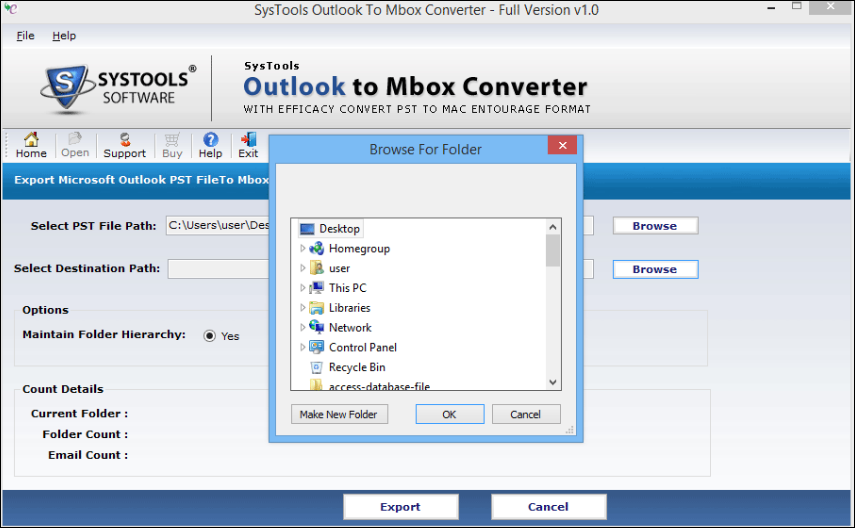Image resolution: width=855 pixels, height=528 pixels.
Task: Click the folder list scroll up arrow
Action: [553, 227]
